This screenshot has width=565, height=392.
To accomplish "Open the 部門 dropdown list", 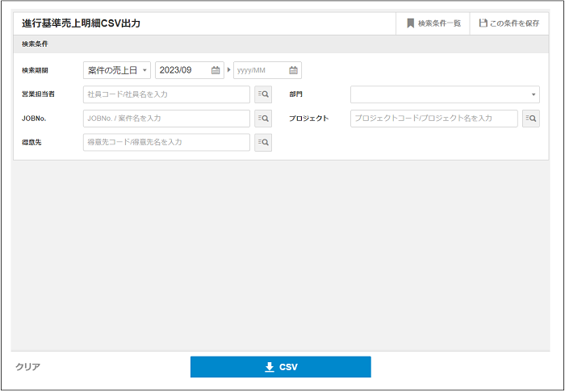I will pyautogui.click(x=445, y=94).
